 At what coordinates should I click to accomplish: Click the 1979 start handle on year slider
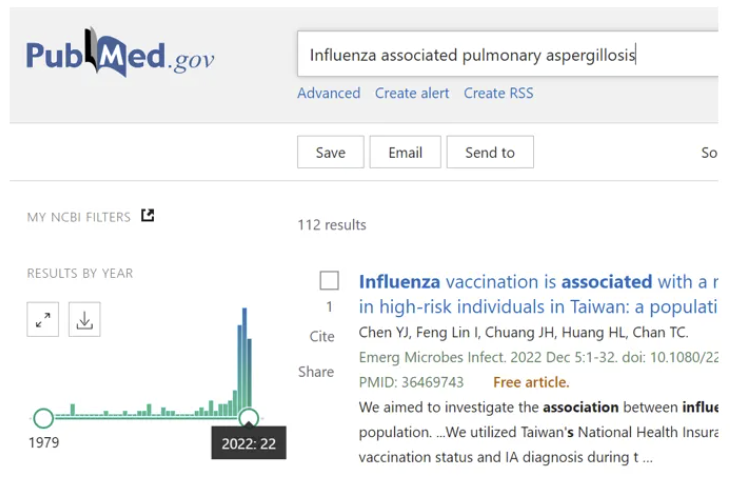[43, 418]
